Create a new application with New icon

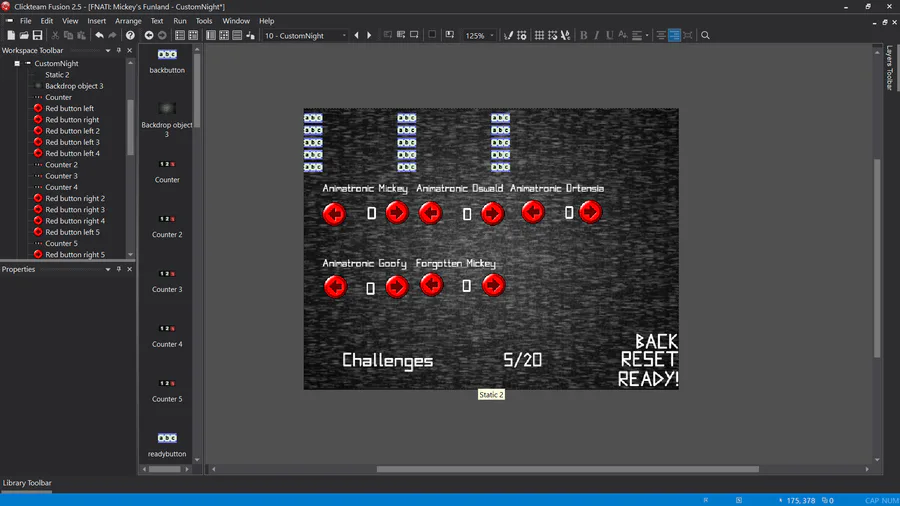[11, 36]
